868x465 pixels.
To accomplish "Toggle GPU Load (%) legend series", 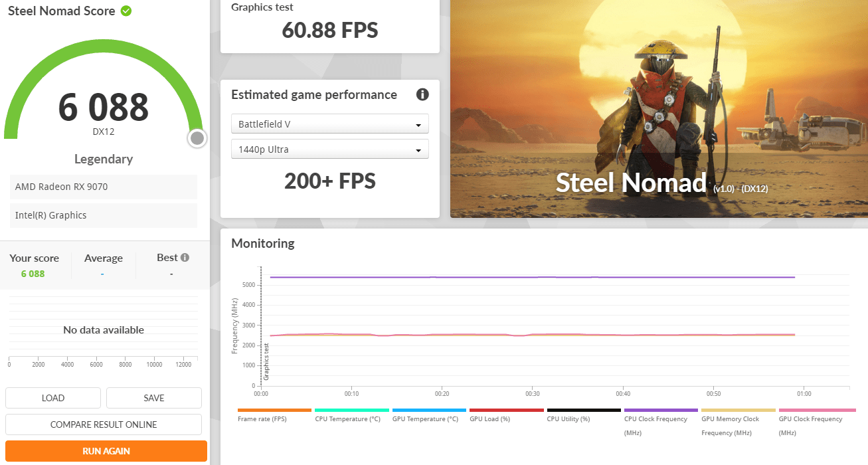I will click(x=506, y=415).
